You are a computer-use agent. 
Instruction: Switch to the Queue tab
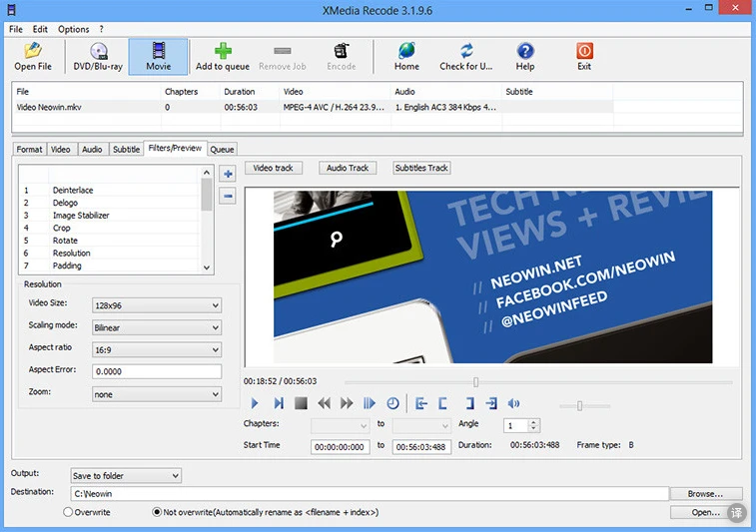[x=222, y=150]
